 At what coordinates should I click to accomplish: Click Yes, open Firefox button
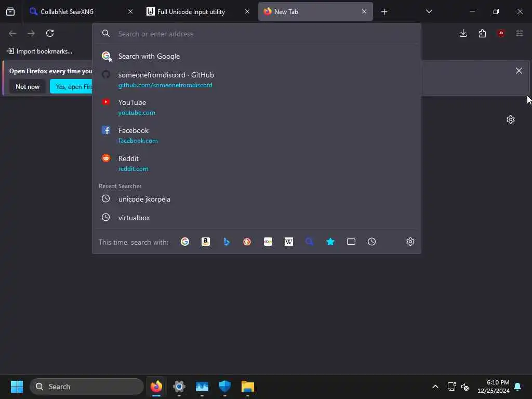(71, 87)
